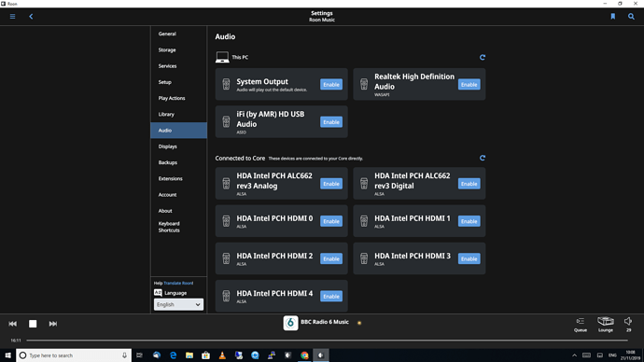Click the HDMI 1 speaker icon
Screen dimensions: 644x362
point(364,221)
